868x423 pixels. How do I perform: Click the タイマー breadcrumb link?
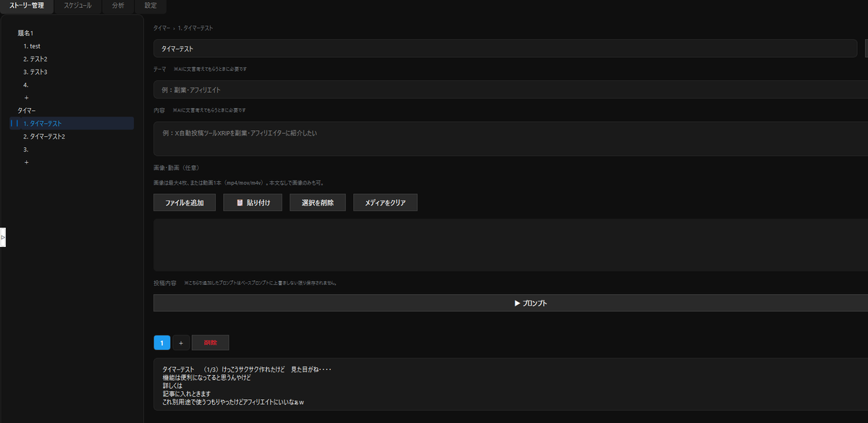coord(161,28)
